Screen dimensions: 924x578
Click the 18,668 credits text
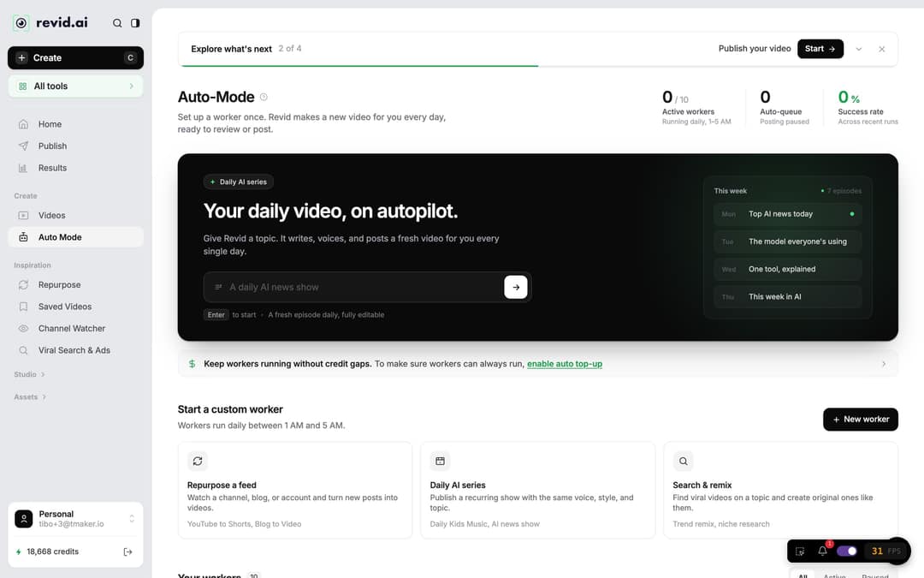coord(52,552)
